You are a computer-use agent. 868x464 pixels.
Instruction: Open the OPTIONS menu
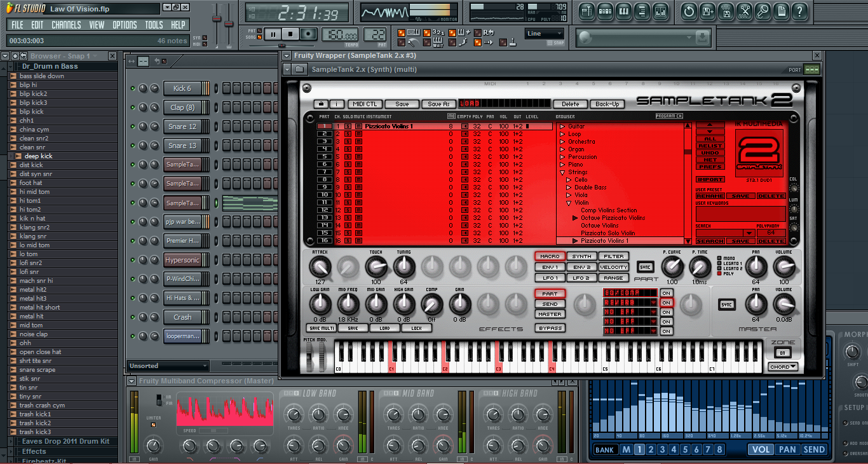(x=125, y=25)
